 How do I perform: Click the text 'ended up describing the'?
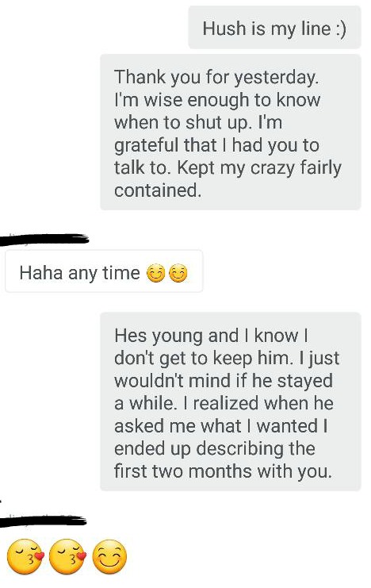point(215,448)
